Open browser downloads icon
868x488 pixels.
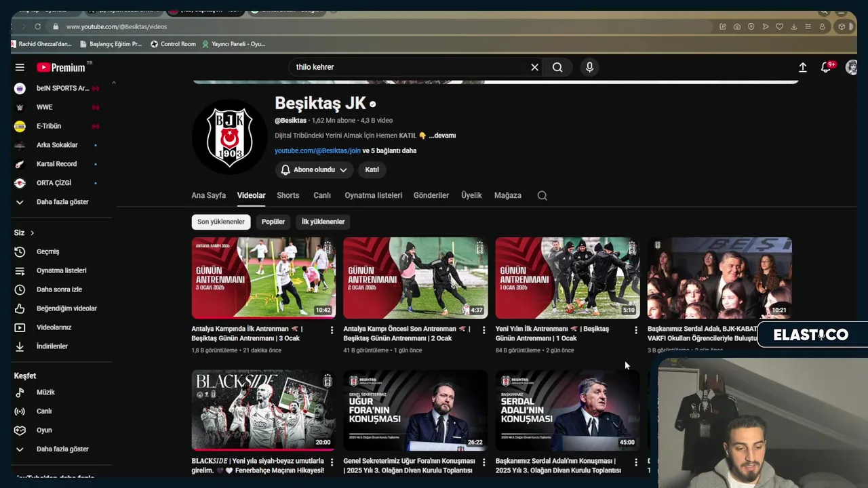794,26
